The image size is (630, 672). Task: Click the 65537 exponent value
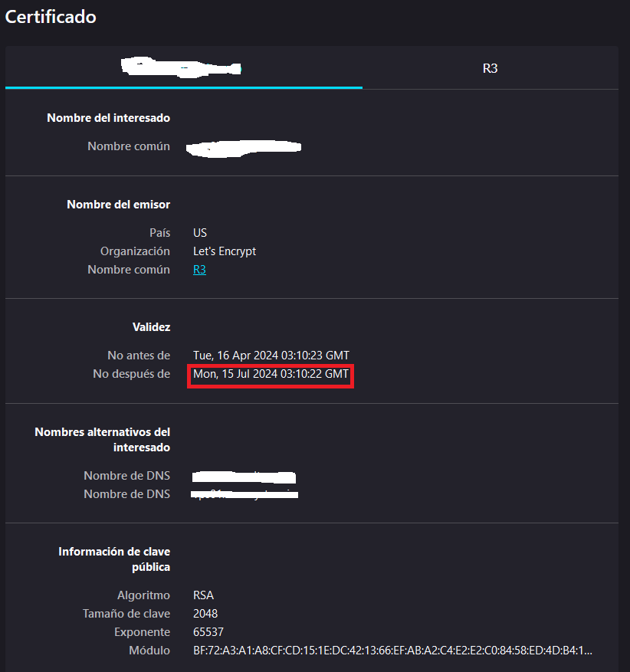208,632
